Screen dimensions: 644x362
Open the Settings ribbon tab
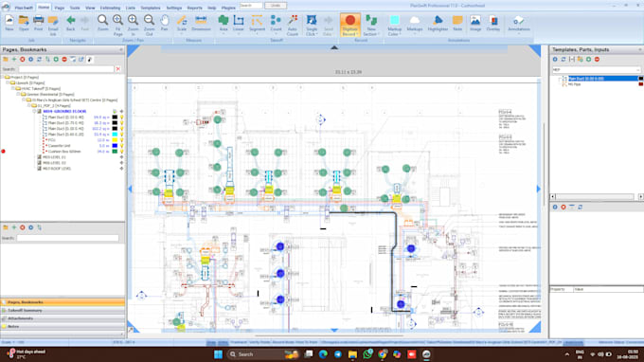(x=174, y=8)
